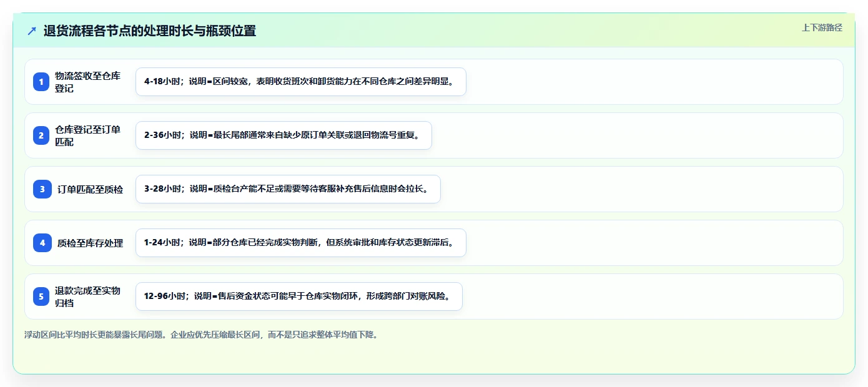
Task: Click the step 5 number badge
Action: [41, 296]
